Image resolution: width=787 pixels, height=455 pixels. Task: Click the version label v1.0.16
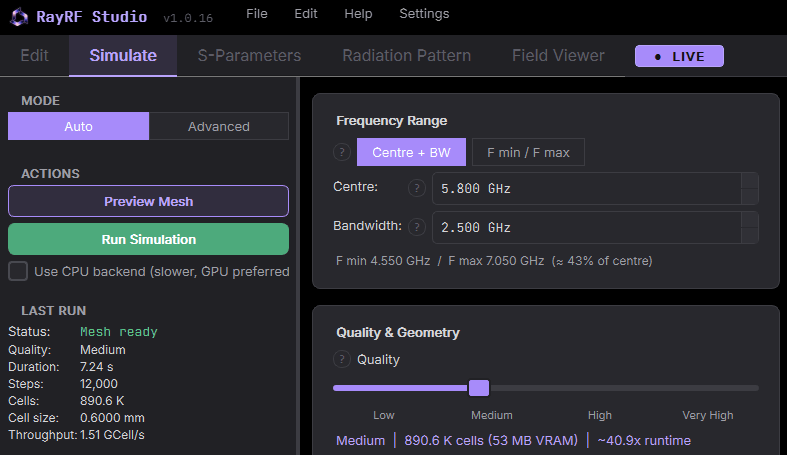188,18
